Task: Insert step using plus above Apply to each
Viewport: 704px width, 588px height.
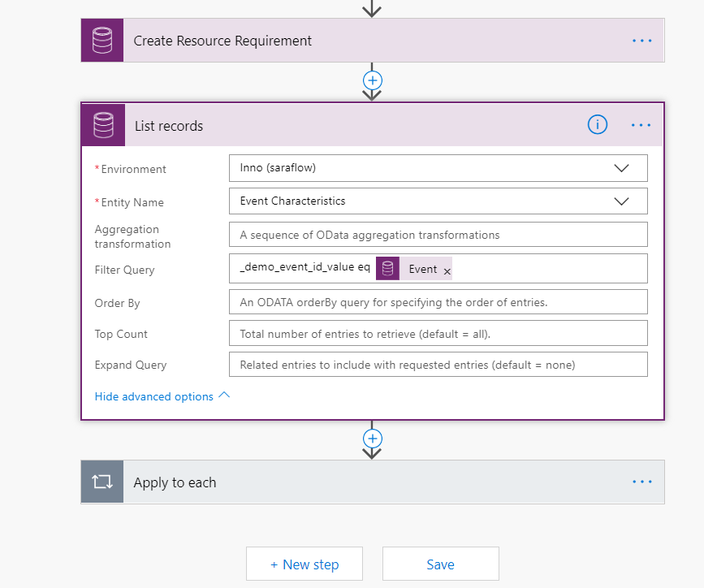Action: 372,438
